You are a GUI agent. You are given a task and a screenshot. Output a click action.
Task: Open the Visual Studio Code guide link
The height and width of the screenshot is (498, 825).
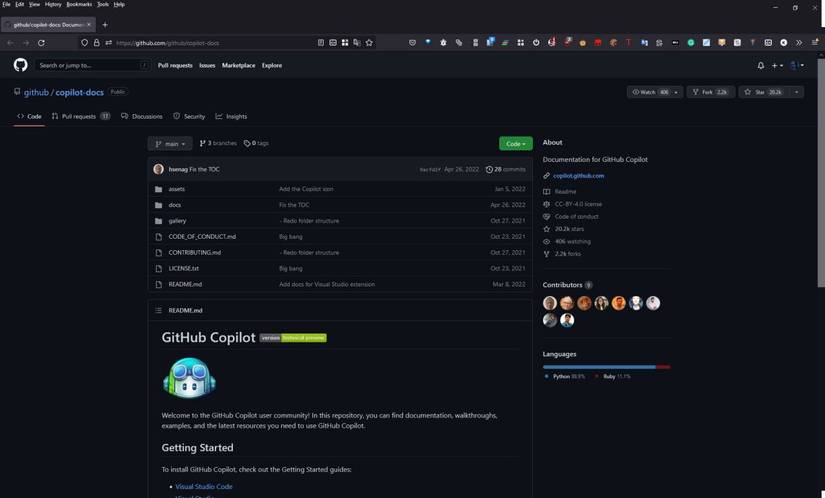click(204, 486)
